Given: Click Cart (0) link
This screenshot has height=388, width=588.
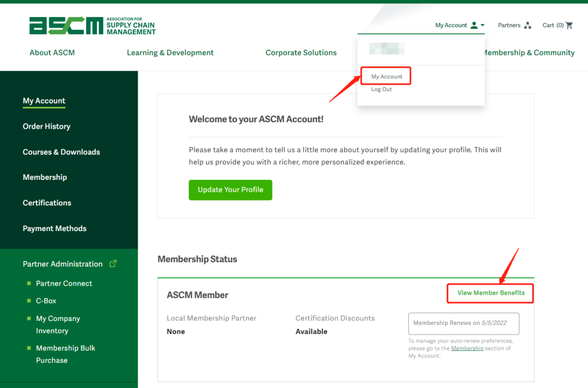Looking at the screenshot, I should tap(553, 25).
